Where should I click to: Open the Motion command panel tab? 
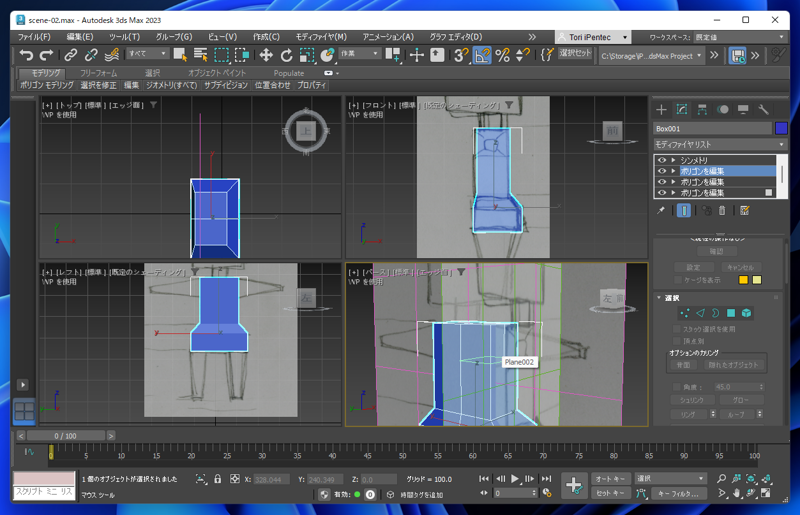click(722, 109)
